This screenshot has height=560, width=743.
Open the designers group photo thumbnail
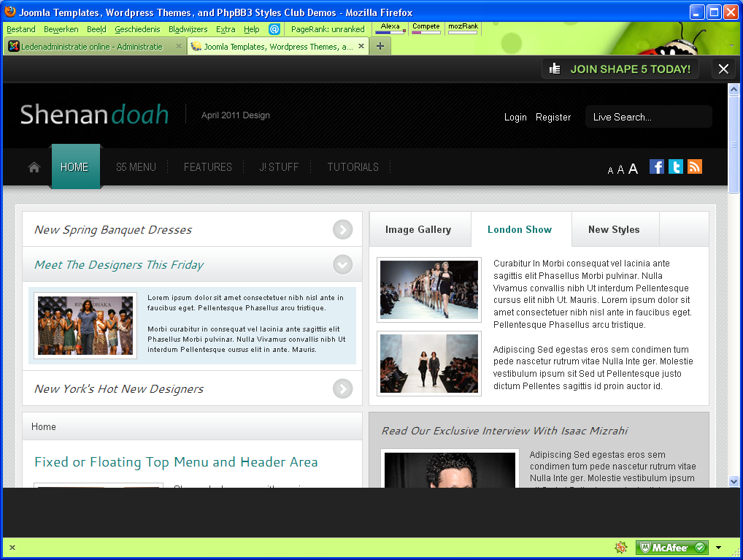click(x=85, y=326)
